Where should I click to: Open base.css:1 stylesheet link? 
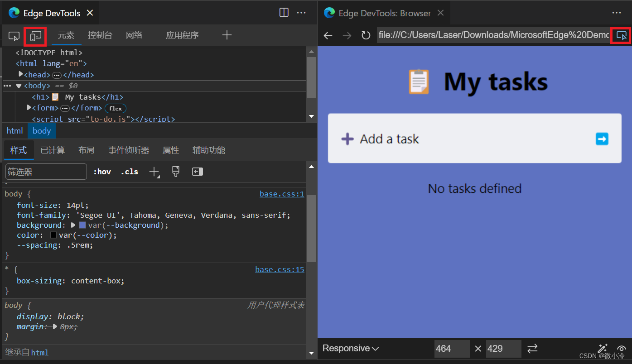282,194
